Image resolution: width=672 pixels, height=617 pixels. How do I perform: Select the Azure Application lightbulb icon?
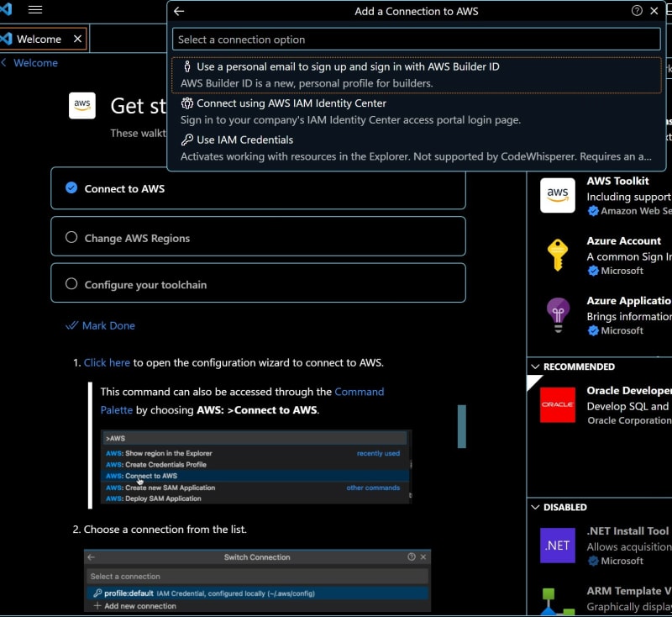coord(558,315)
